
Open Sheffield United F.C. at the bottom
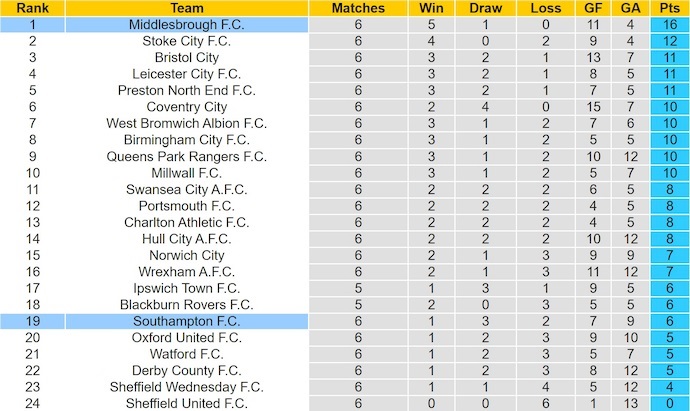click(185, 403)
